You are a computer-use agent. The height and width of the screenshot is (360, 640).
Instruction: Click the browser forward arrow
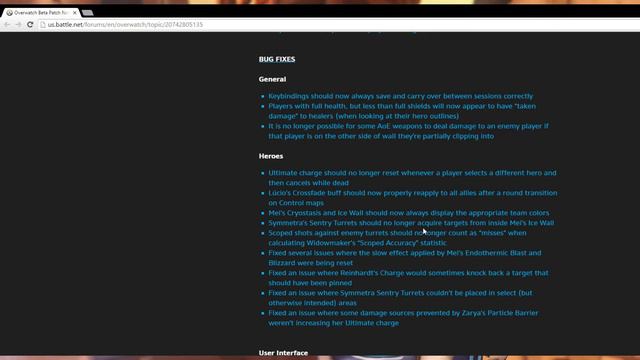point(18,24)
